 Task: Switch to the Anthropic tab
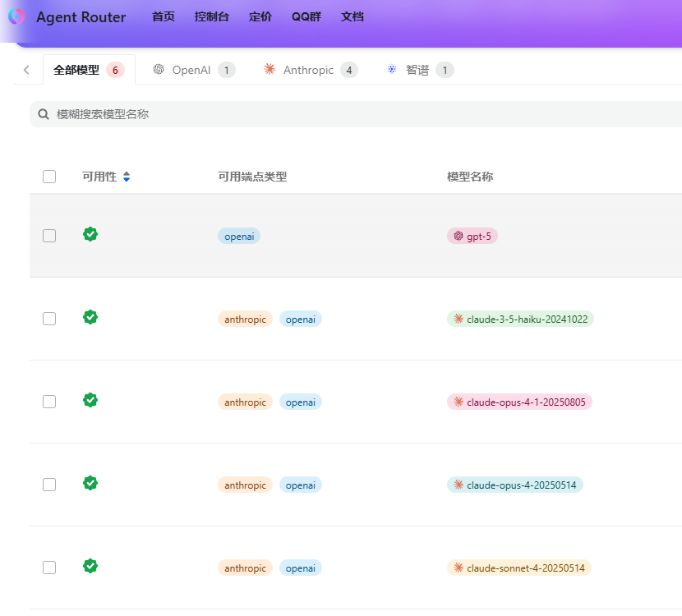[311, 70]
